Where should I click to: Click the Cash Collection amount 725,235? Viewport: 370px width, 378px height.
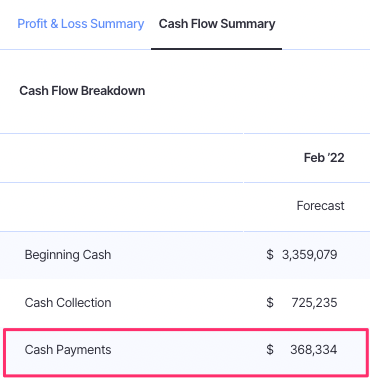point(314,303)
